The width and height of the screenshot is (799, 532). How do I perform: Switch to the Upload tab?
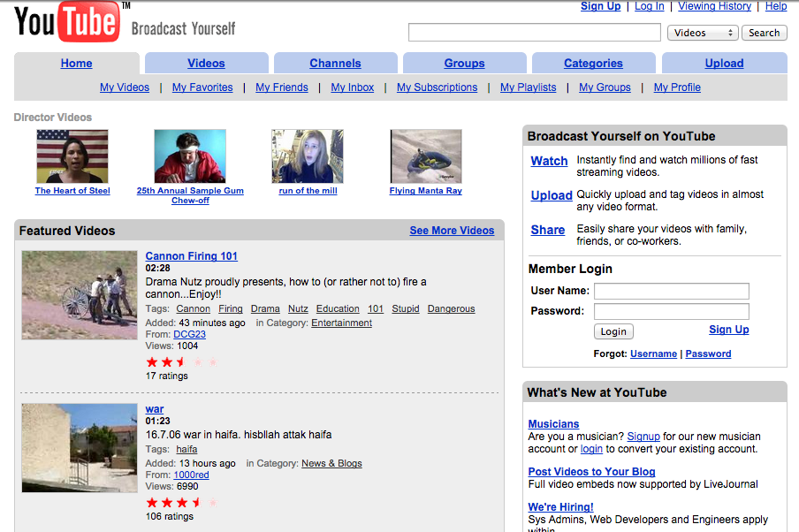724,64
